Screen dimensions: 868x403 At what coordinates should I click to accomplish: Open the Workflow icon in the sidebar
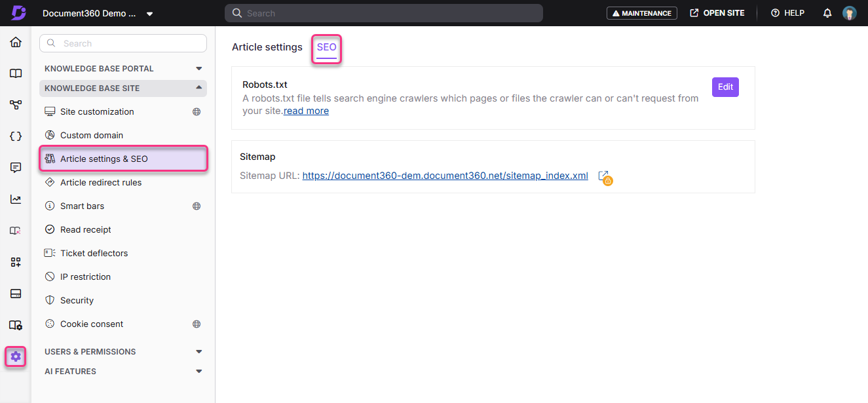pyautogui.click(x=15, y=104)
